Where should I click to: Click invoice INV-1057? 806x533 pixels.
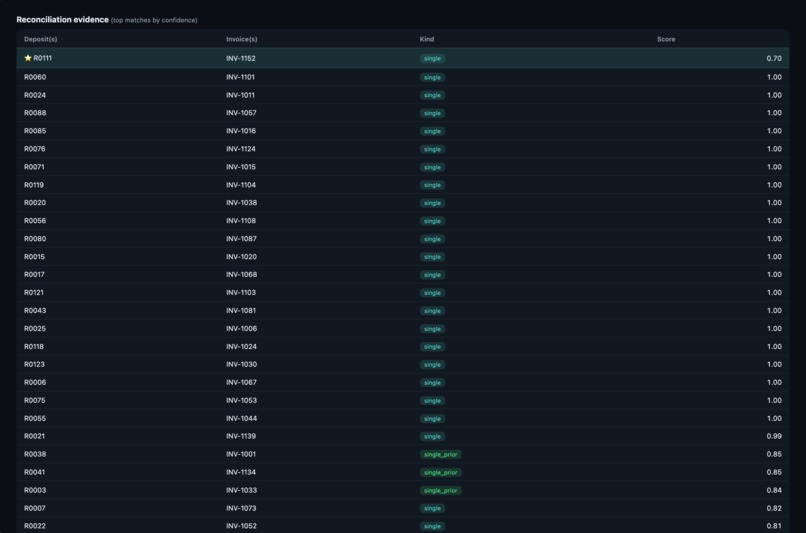click(241, 113)
